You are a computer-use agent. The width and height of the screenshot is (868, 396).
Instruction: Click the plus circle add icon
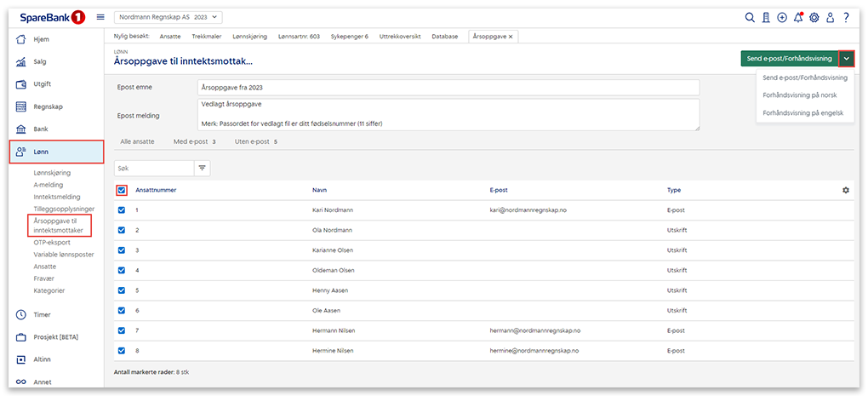782,17
